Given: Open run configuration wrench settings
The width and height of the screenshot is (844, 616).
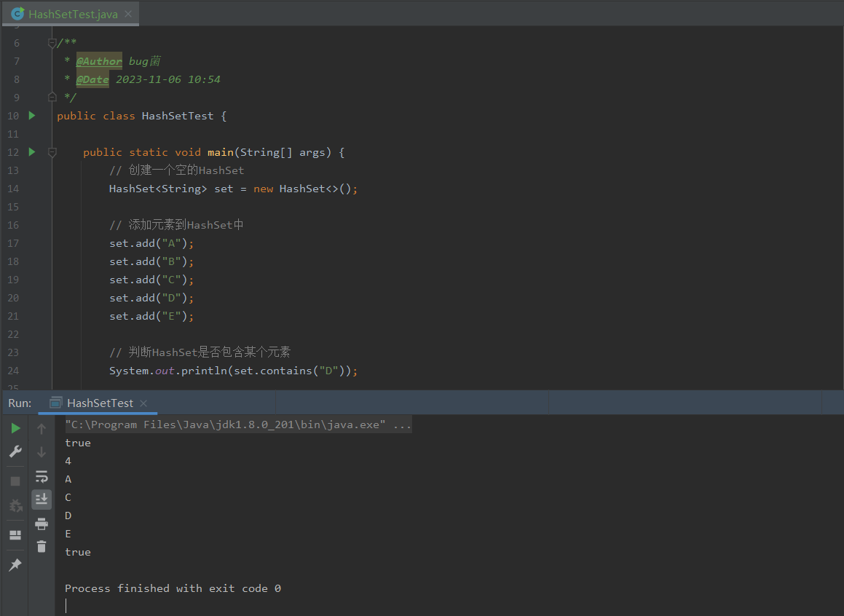Looking at the screenshot, I should pos(15,451).
